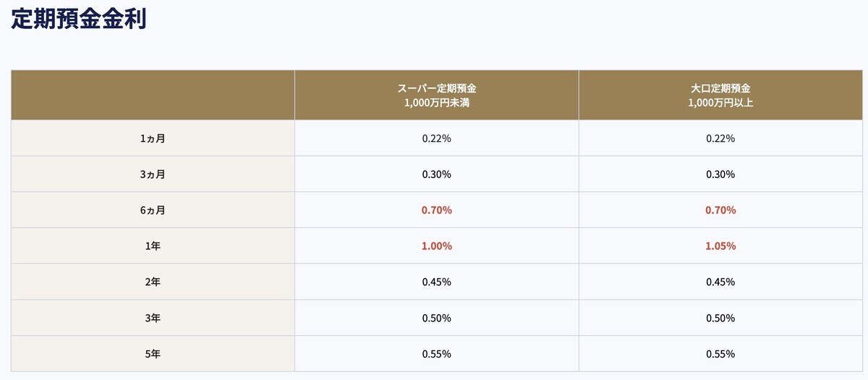Click the 1ヵ月 row label

[x=153, y=138]
